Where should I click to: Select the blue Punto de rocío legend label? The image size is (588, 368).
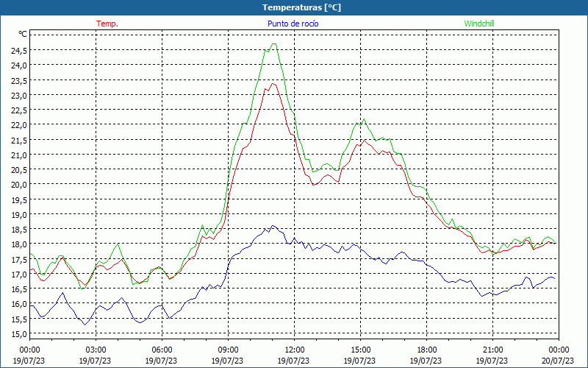(x=293, y=24)
